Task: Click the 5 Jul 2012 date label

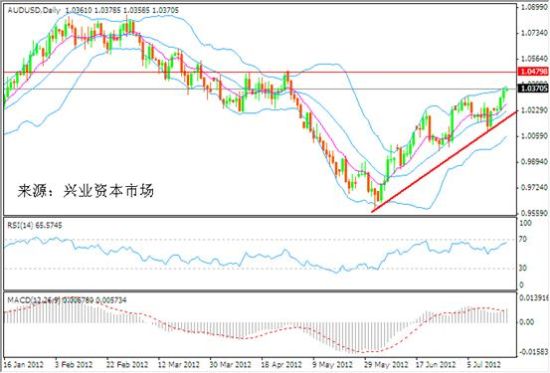Action: tap(483, 364)
